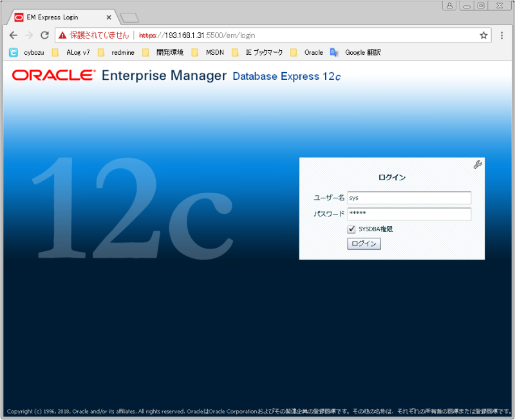Open the MSDN bookmark folder
Viewport: 515px width, 420px height.
pyautogui.click(x=208, y=52)
